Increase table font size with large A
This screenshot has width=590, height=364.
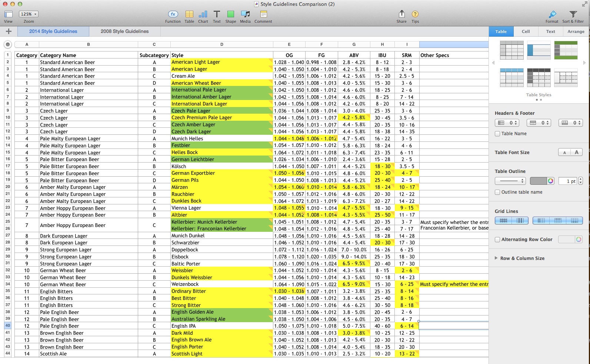click(x=576, y=152)
